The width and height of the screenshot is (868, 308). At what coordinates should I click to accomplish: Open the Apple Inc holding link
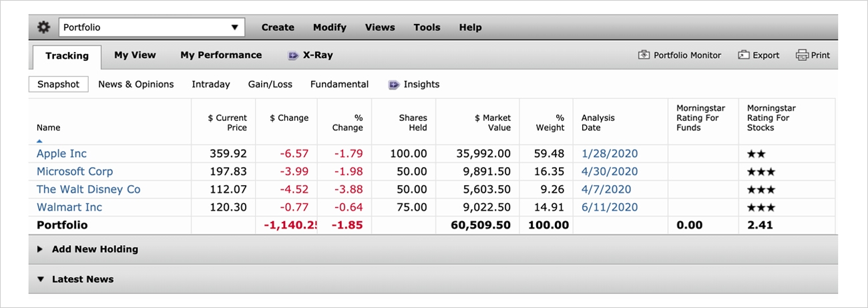click(x=61, y=154)
